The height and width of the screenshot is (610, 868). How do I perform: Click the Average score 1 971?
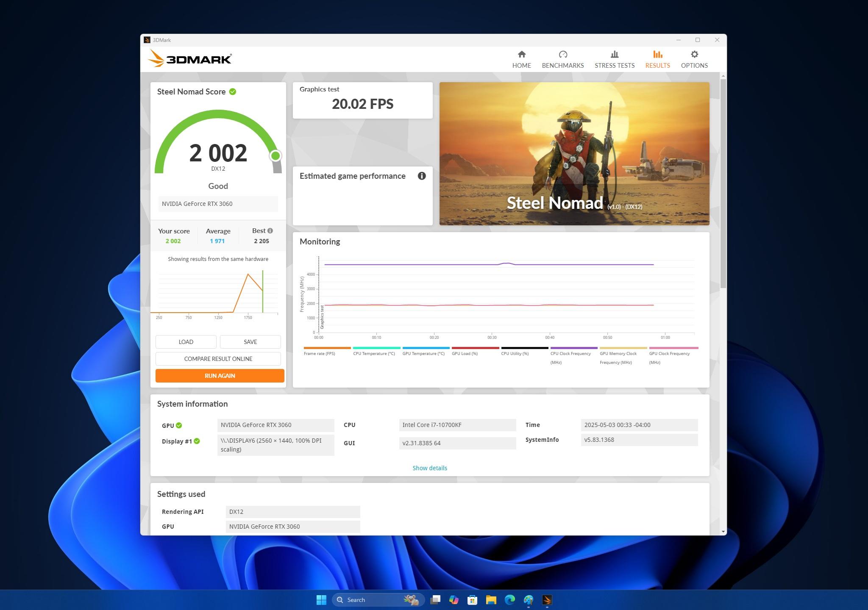click(x=217, y=241)
